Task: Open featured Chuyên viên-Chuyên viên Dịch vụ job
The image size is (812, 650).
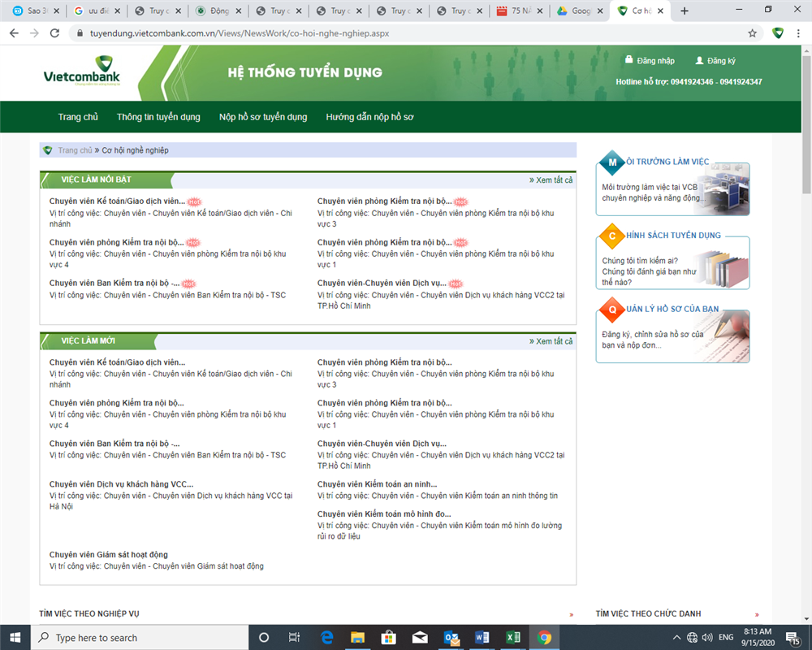Action: pos(382,283)
